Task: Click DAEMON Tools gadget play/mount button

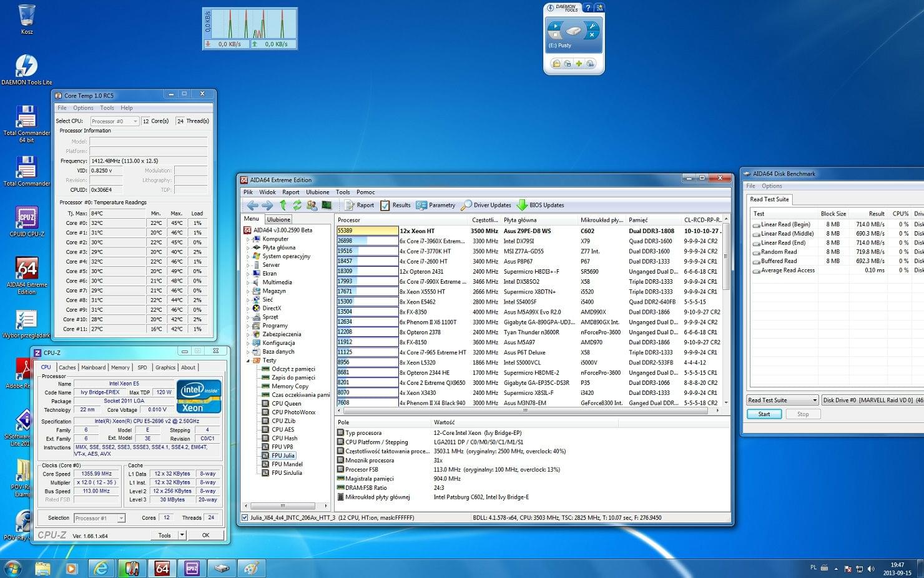Action: [555, 26]
